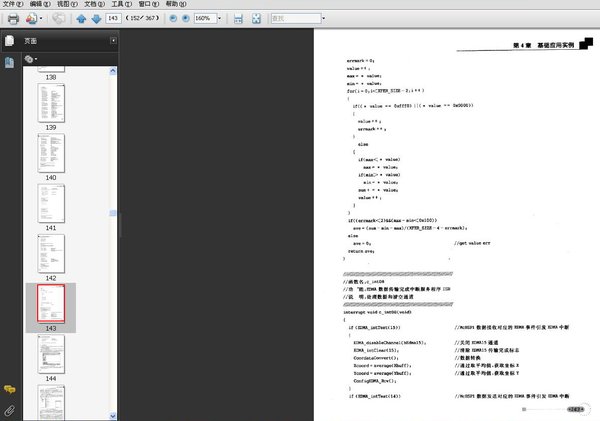Open the Bookmarks panel icon in sidebar
This screenshot has width=600, height=421.
pos(10,62)
